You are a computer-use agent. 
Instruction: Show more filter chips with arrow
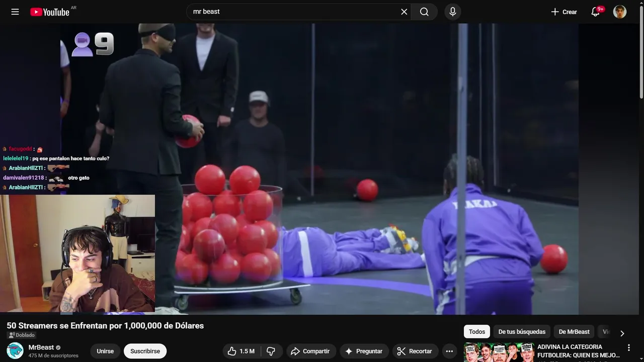(x=622, y=333)
